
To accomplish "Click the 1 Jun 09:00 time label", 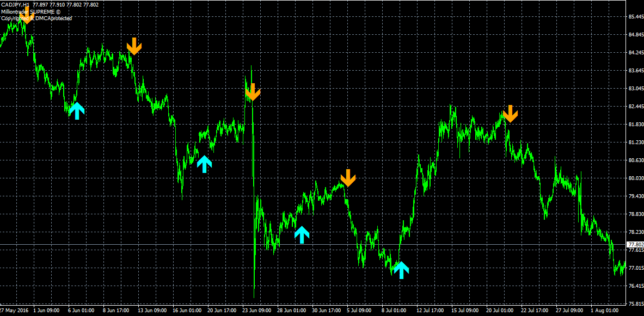I will (x=46, y=310).
